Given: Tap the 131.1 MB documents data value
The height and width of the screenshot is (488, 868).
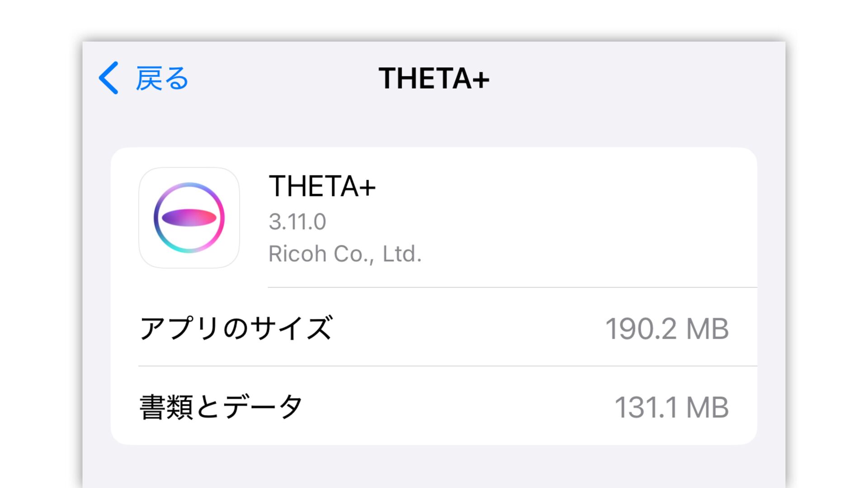Looking at the screenshot, I should [672, 407].
